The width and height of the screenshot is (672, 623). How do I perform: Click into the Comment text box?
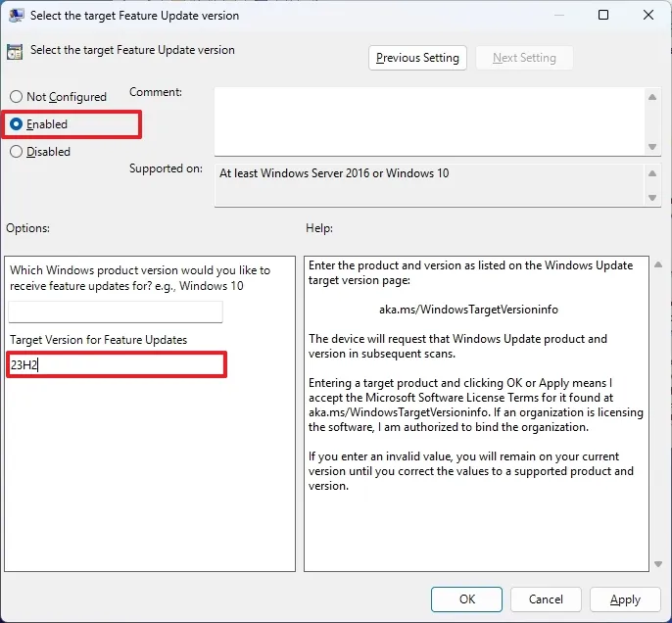tap(430, 121)
